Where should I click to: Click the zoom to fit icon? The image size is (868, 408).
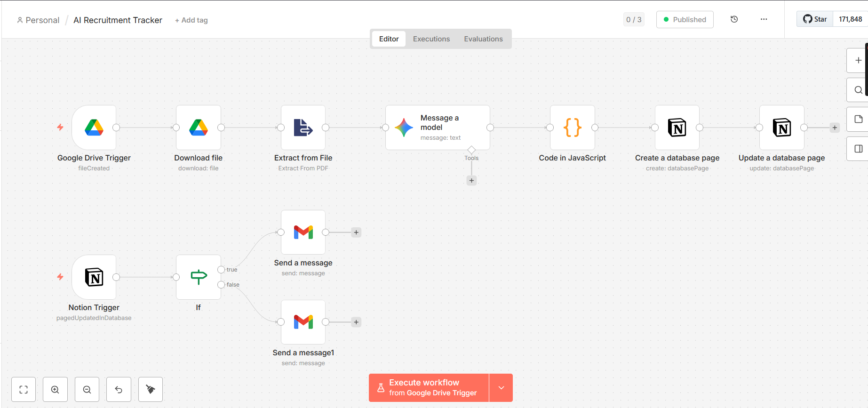pos(24,390)
